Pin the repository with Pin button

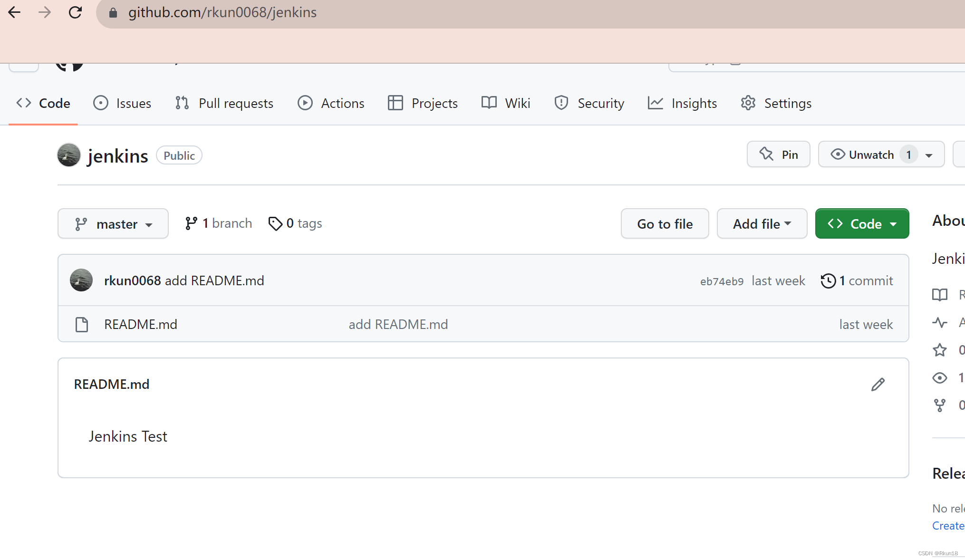tap(779, 154)
